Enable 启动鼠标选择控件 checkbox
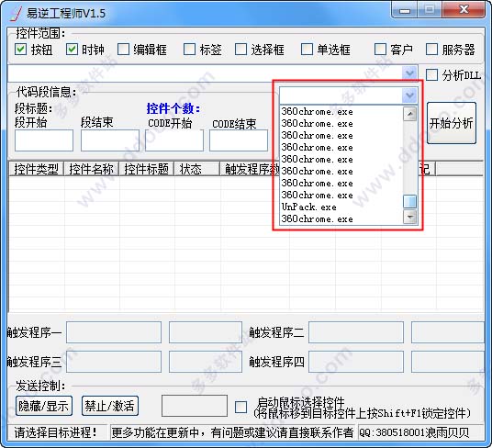The width and height of the screenshot is (492, 448). 241,407
